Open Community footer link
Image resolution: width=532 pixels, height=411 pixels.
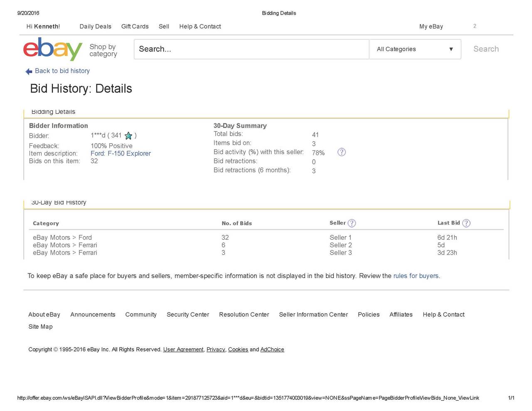[x=141, y=315]
